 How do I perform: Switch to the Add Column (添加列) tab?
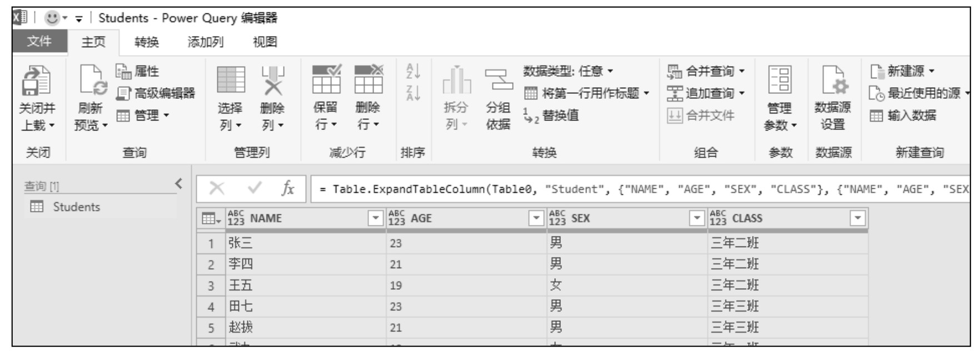206,42
